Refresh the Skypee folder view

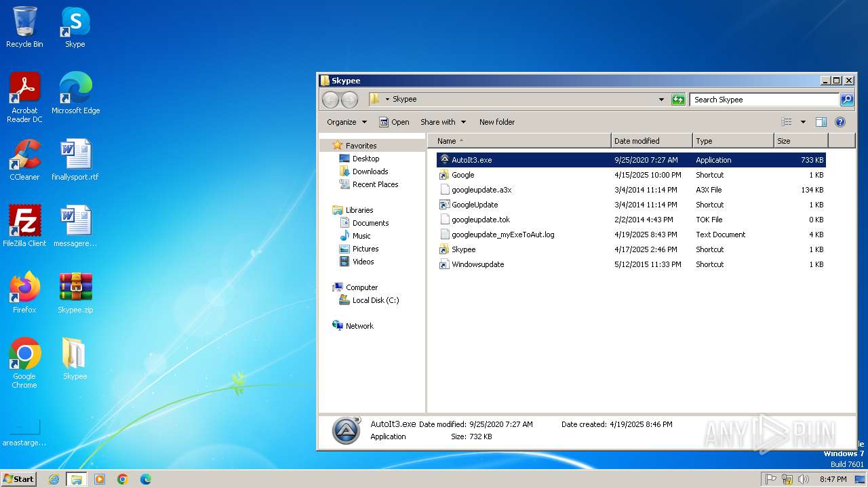coord(678,100)
